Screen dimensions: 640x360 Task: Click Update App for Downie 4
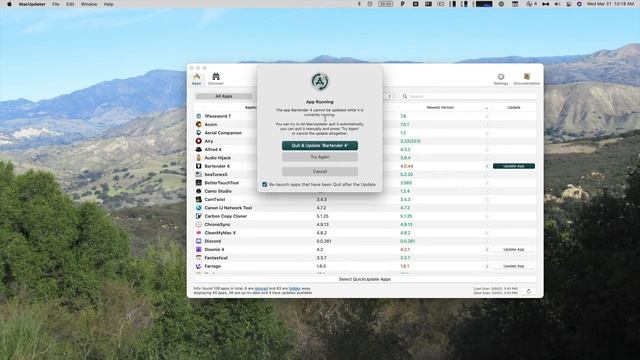pos(514,249)
